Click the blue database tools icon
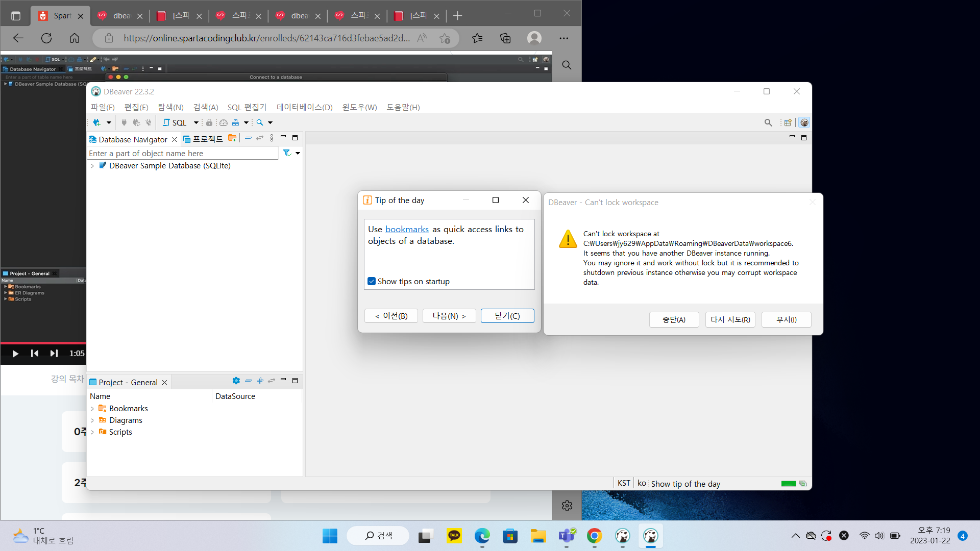This screenshot has width=980, height=551. [235, 122]
